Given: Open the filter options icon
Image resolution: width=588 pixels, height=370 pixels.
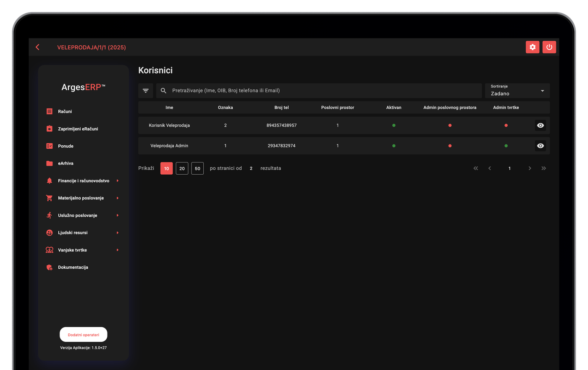Looking at the screenshot, I should point(146,91).
